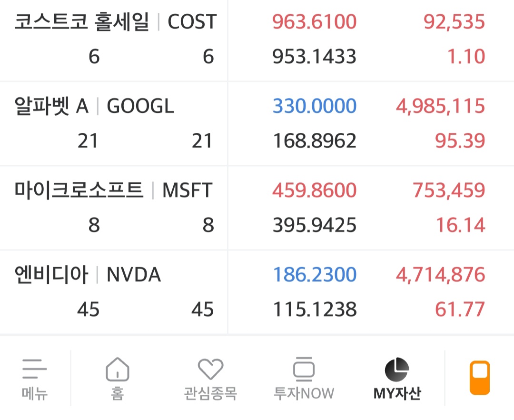Click the profit value 4,714,876
This screenshot has width=514, height=420.
(440, 275)
